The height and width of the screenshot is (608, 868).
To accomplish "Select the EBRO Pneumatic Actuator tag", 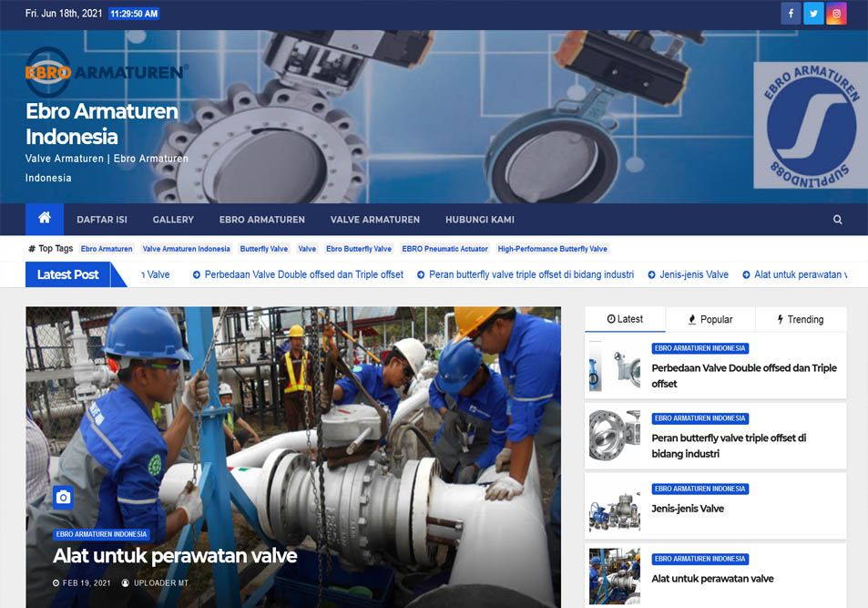I will (445, 249).
